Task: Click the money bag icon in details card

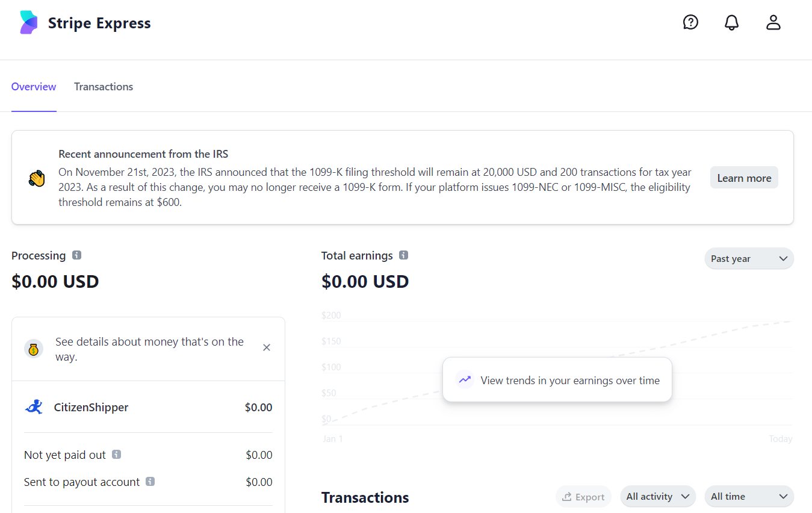Action: [x=34, y=349]
